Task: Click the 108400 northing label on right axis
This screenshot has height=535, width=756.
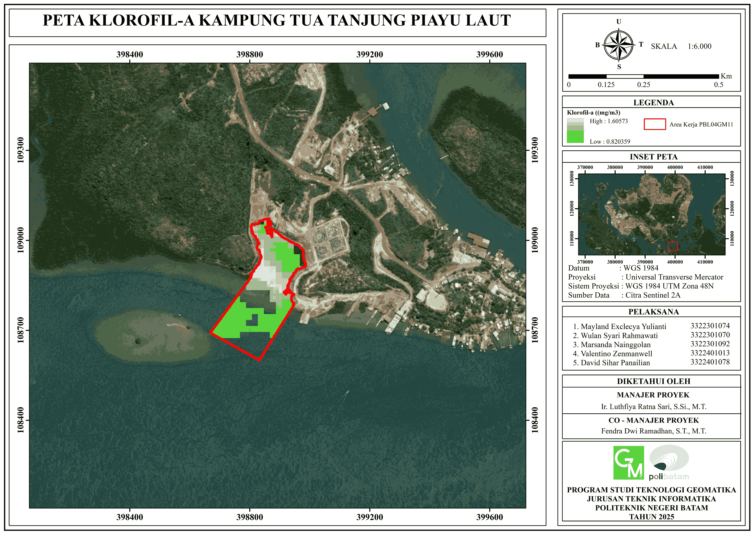Action: point(535,420)
